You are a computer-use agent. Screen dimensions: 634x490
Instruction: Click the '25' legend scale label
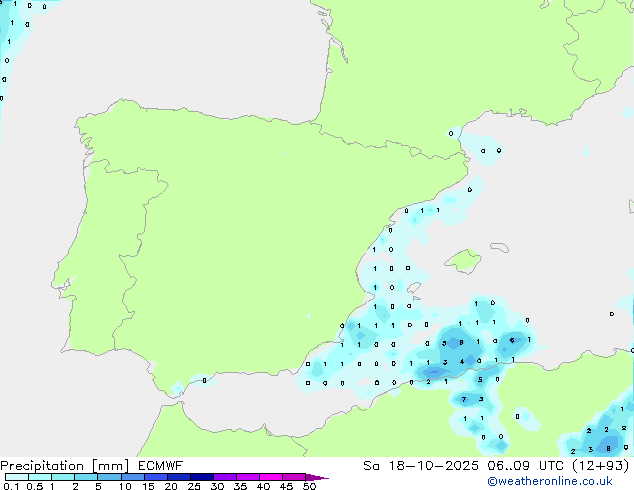coord(194,486)
